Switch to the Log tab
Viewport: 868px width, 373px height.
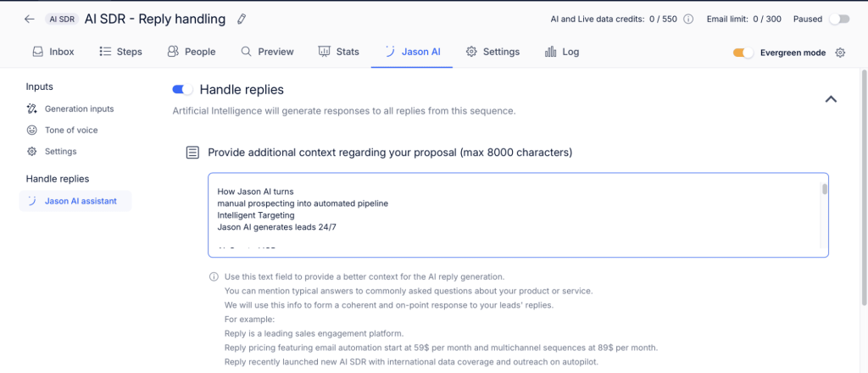tap(562, 52)
